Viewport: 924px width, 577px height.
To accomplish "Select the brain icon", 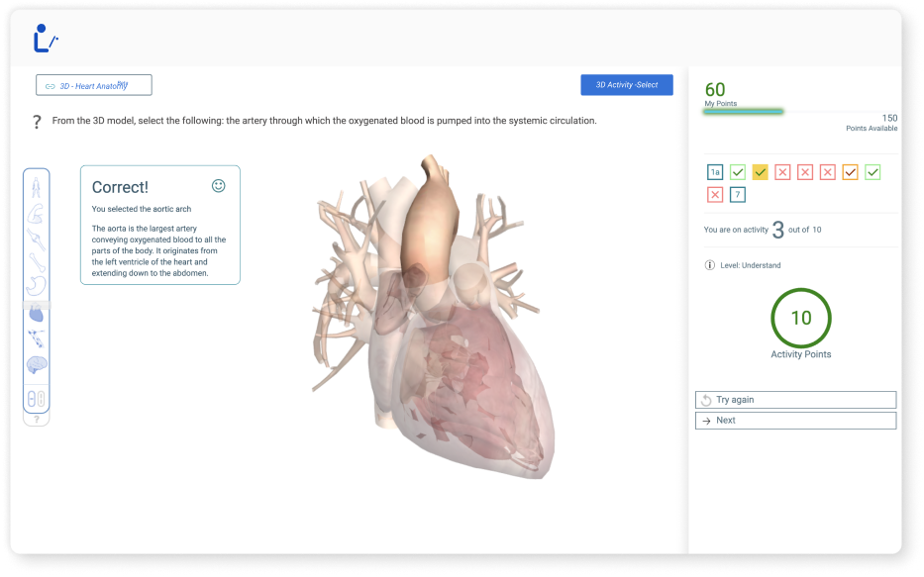I will pyautogui.click(x=37, y=364).
